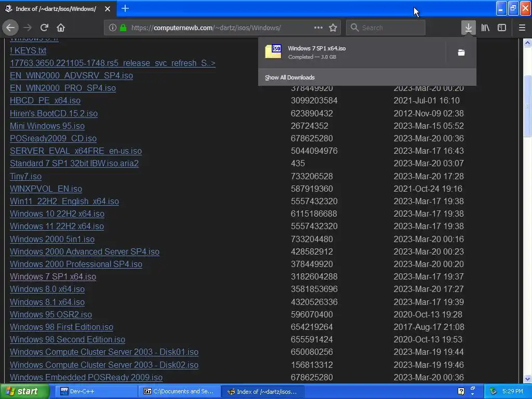Download HBCD_PE_x64.iso
The image size is (532, 399).
(x=45, y=100)
